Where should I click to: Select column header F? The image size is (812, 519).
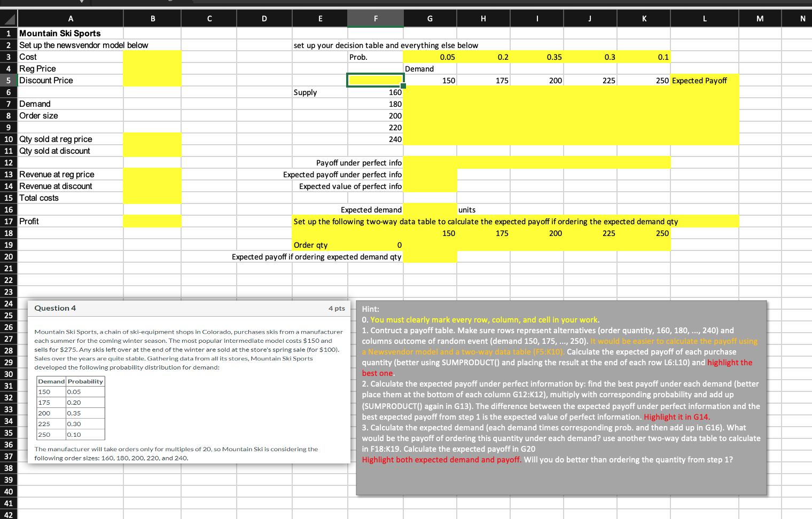(376, 18)
